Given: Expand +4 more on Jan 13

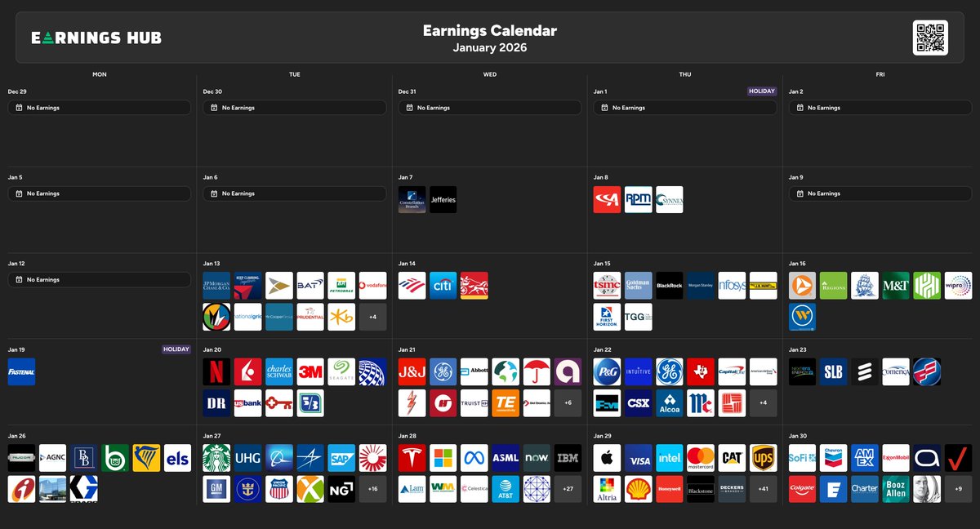Looking at the screenshot, I should point(372,317).
